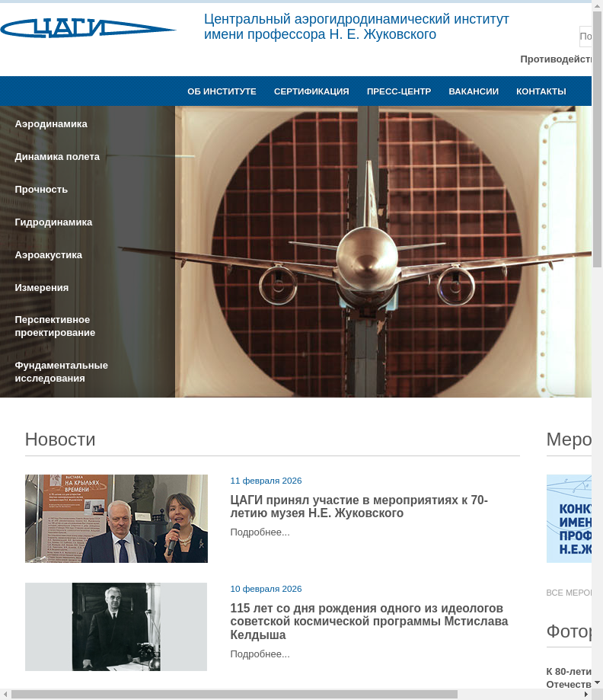The image size is (603, 700).
Task: Click the ЦАГИ logo
Action: [x=88, y=28]
